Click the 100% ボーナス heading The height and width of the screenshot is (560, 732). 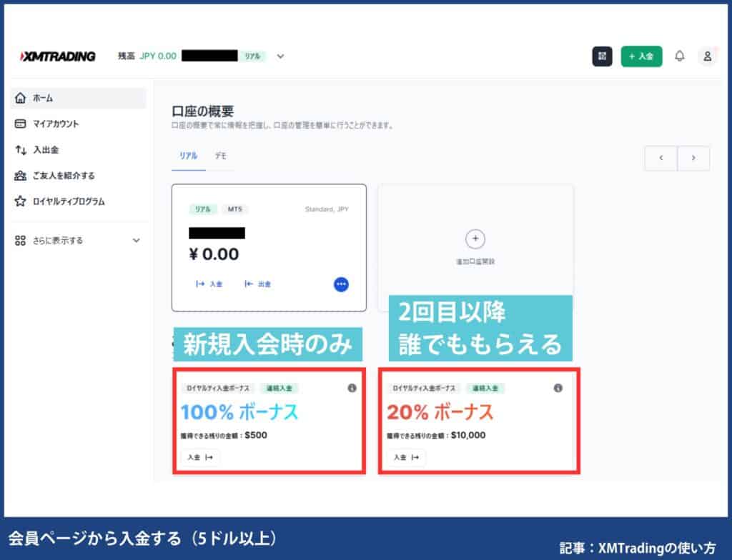(239, 413)
